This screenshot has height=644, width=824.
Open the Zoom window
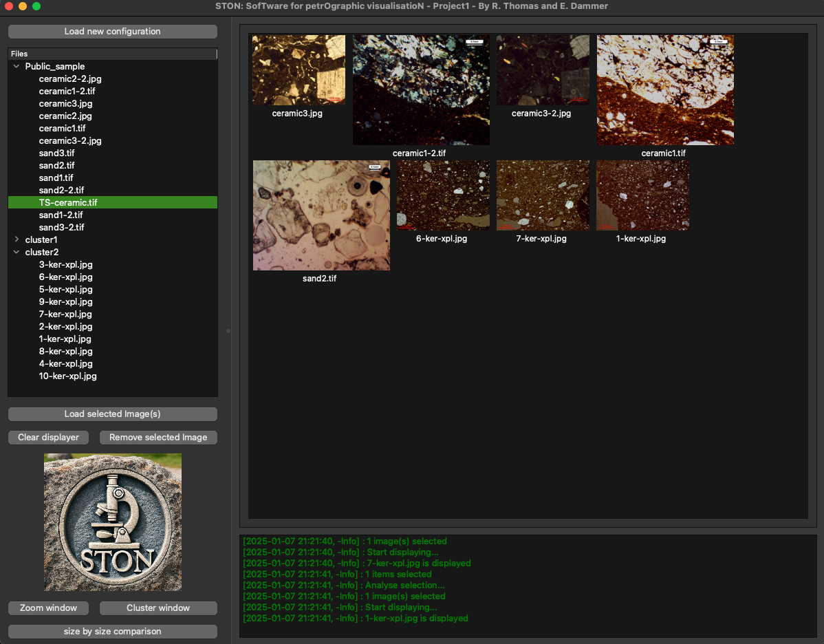[x=48, y=608]
